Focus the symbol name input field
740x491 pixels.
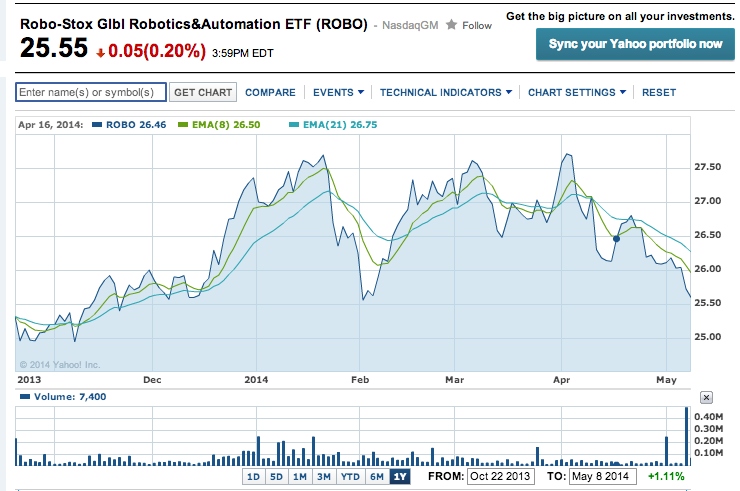pos(91,92)
